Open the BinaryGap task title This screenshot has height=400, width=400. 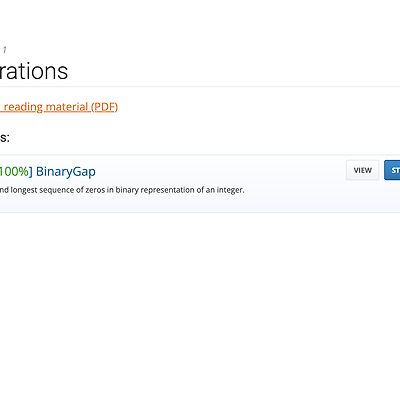tap(66, 172)
